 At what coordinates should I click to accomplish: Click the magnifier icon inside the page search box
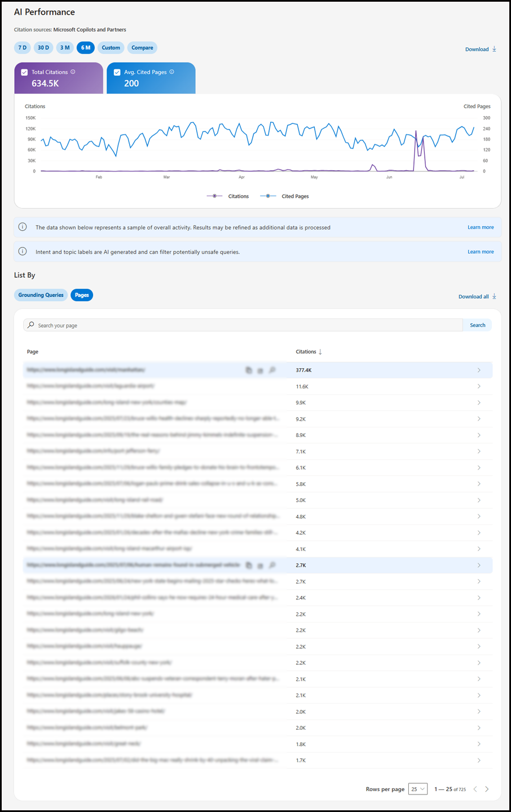click(x=31, y=325)
